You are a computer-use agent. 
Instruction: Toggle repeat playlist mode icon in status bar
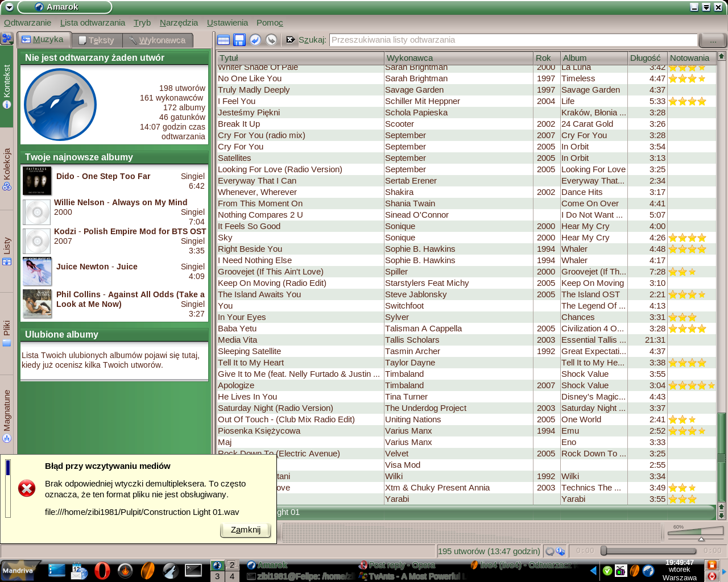549,551
